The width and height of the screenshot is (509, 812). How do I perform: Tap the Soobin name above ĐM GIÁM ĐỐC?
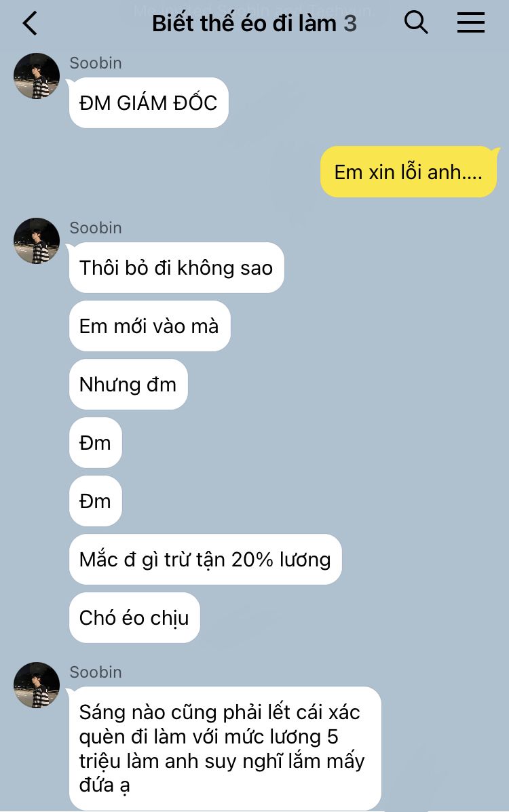click(x=96, y=62)
